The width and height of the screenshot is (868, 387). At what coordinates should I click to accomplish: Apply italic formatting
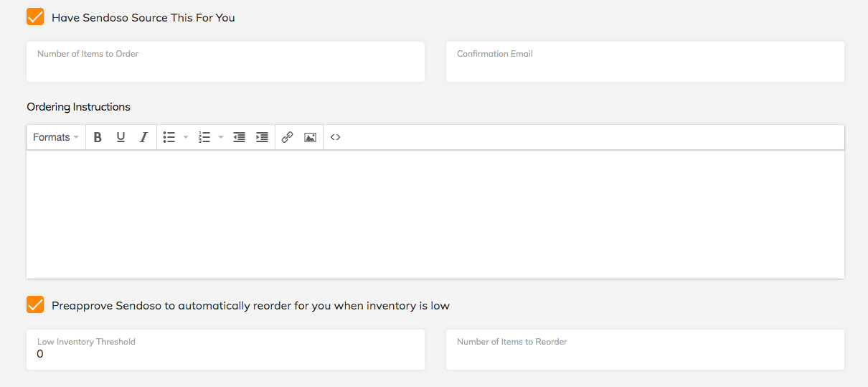pyautogui.click(x=143, y=137)
